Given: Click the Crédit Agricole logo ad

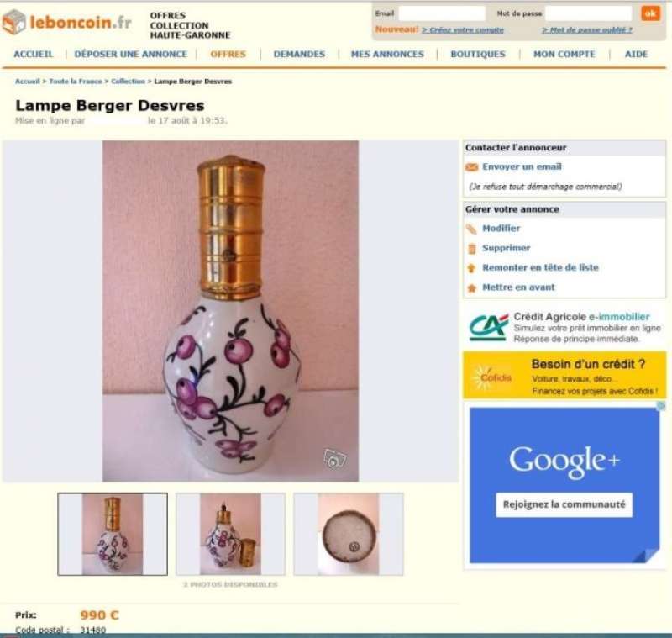Looking at the screenshot, I should pyautogui.click(x=489, y=328).
